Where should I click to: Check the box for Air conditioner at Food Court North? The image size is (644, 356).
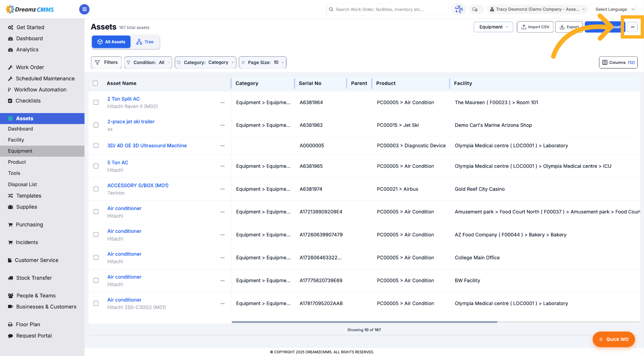(96, 212)
